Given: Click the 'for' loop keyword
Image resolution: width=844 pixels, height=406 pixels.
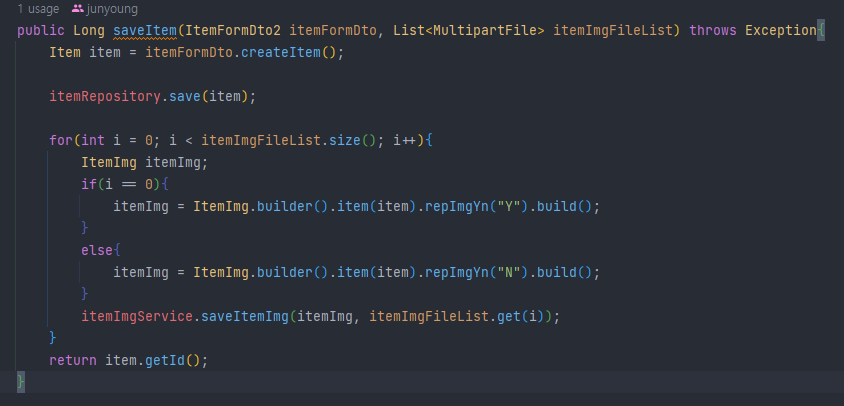Looking at the screenshot, I should 61,141.
